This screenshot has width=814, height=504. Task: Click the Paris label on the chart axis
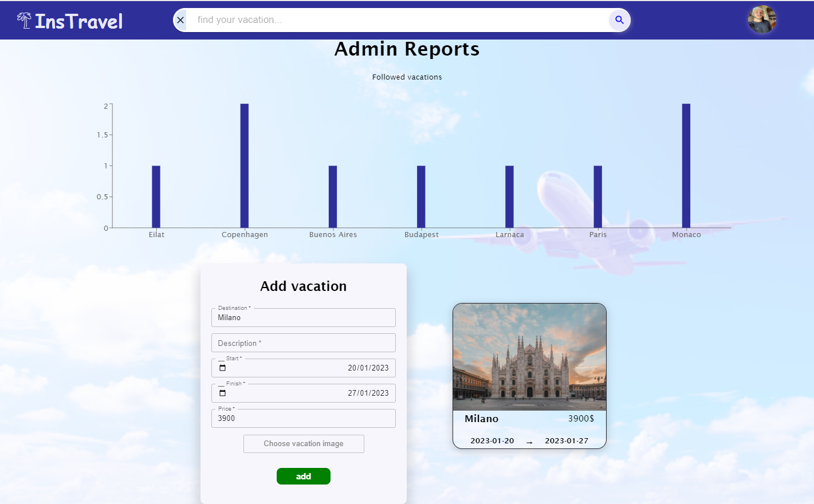click(x=598, y=234)
